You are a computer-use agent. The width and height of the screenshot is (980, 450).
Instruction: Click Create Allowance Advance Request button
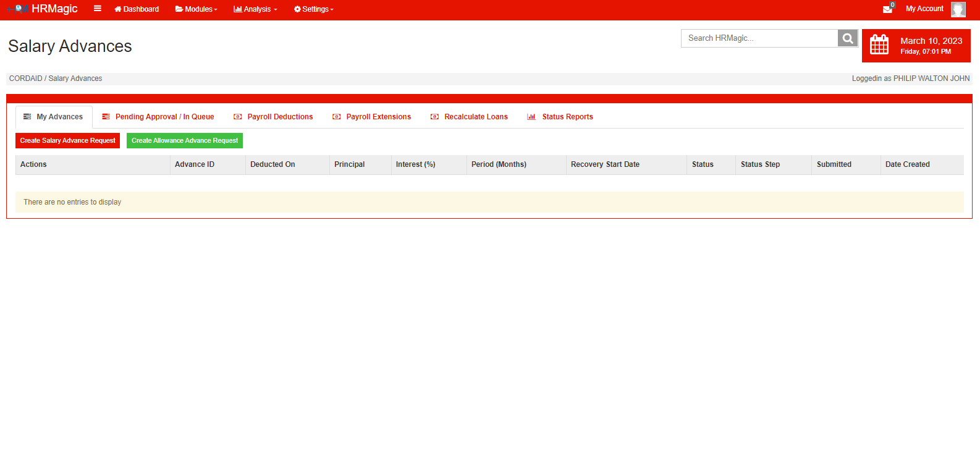pyautogui.click(x=184, y=140)
